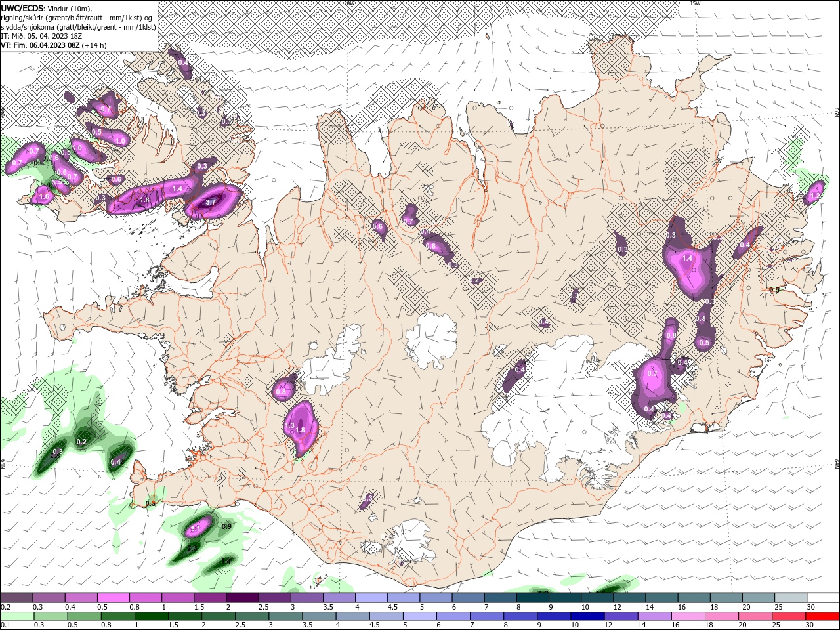Click the 1.6 label on the western peninsula
The height and width of the screenshot is (630, 840).
pyautogui.click(x=44, y=196)
